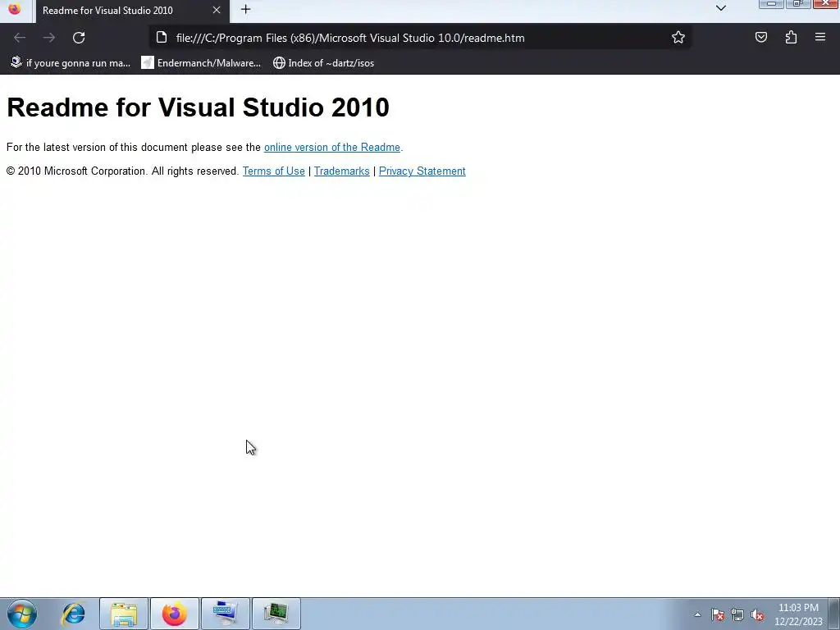
Task: Open the clock showing 11:03 PM
Action: click(x=798, y=614)
